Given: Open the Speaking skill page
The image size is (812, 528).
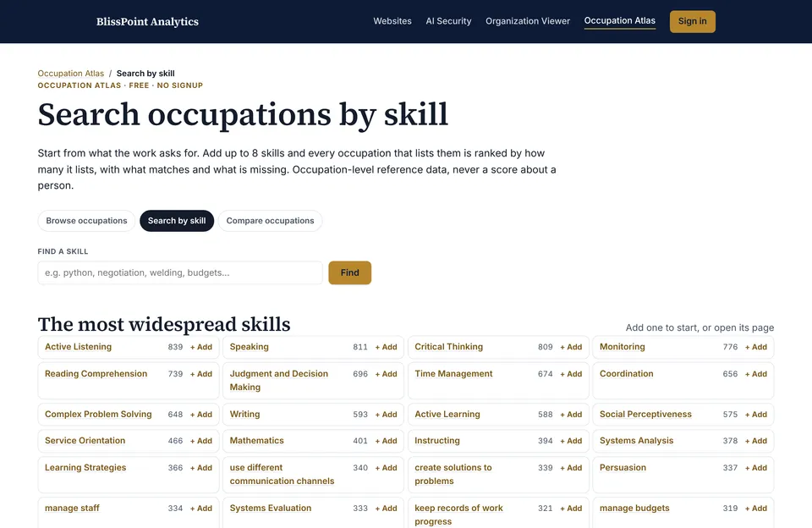Looking at the screenshot, I should tap(249, 347).
